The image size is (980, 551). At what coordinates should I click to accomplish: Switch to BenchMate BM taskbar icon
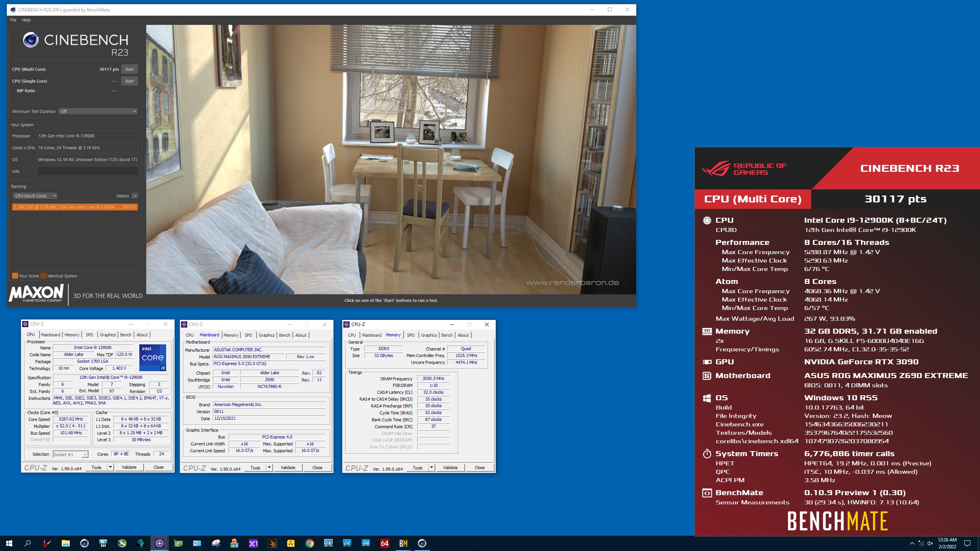click(x=403, y=543)
